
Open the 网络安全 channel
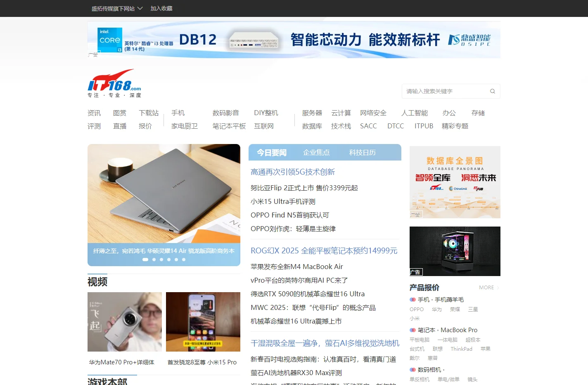[x=373, y=113]
